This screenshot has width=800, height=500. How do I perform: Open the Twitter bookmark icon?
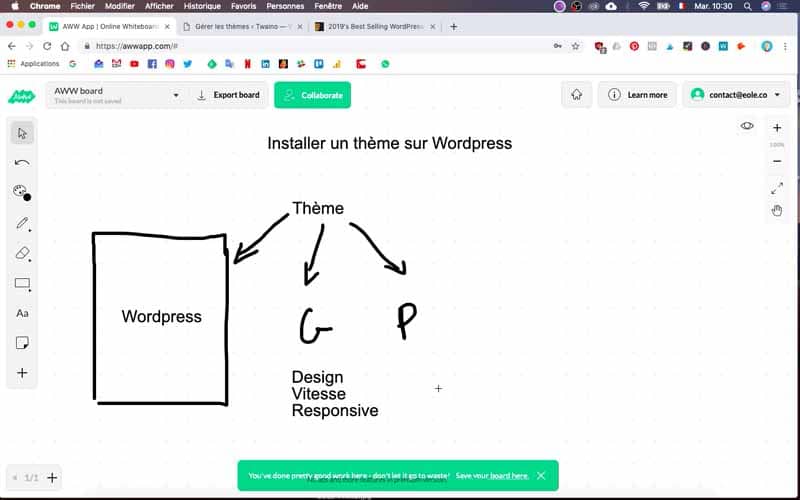point(188,64)
